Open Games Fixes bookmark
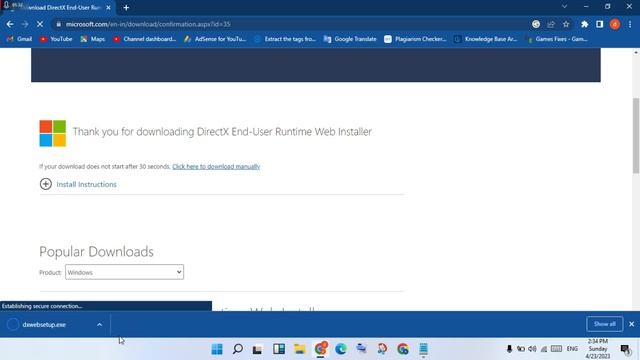640x360 pixels. coord(557,39)
